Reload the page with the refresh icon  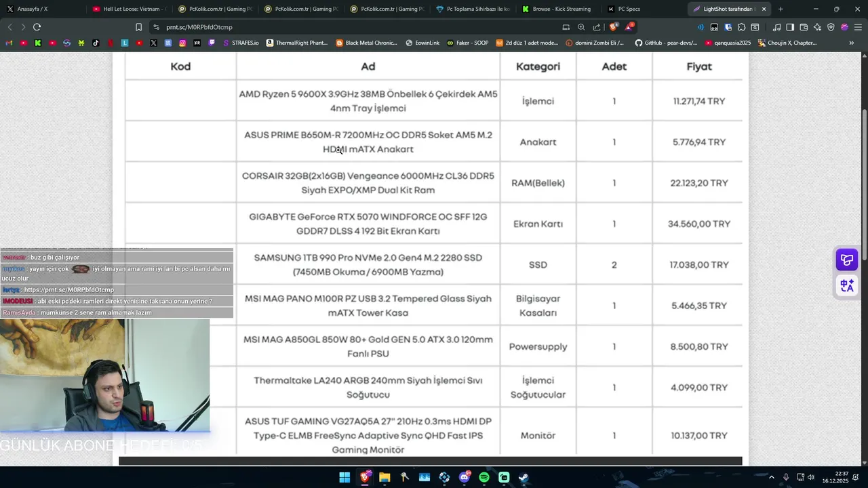coord(37,27)
